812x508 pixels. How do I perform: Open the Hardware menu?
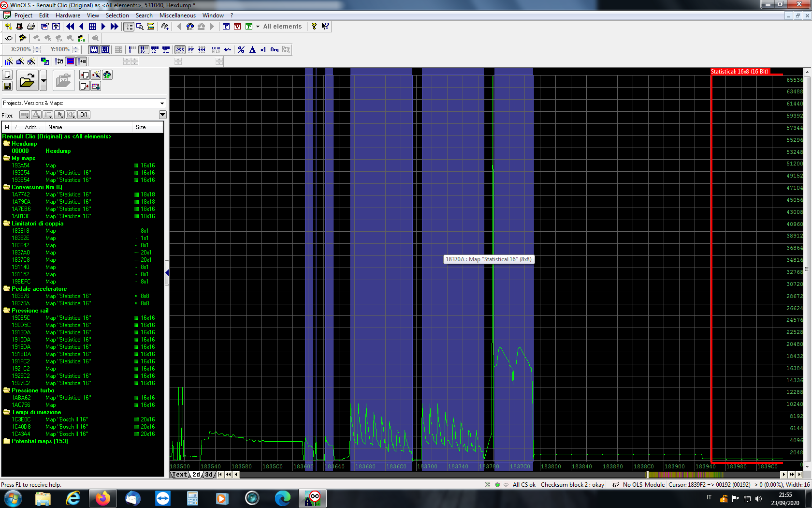(x=68, y=15)
